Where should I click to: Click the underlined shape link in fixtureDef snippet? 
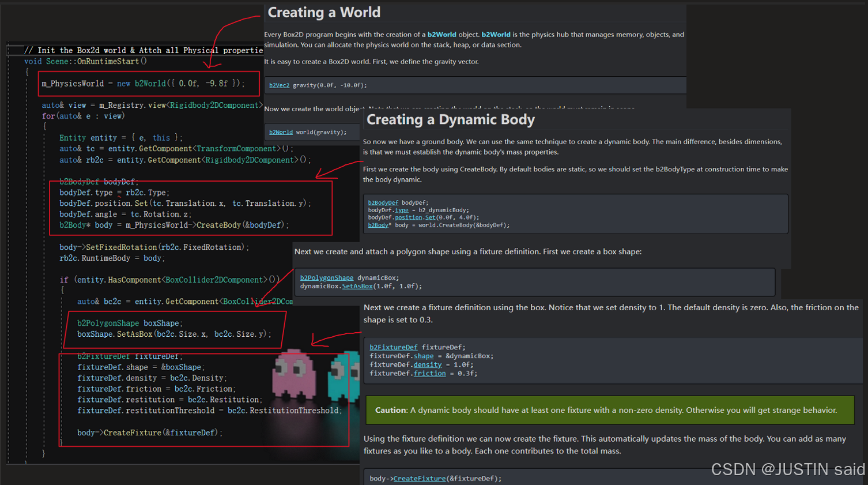point(423,356)
